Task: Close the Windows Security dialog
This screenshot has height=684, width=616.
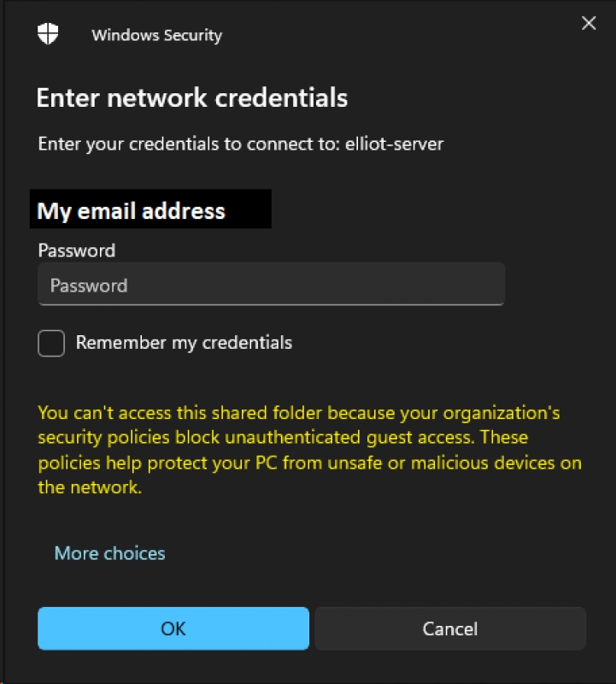Action: point(589,23)
